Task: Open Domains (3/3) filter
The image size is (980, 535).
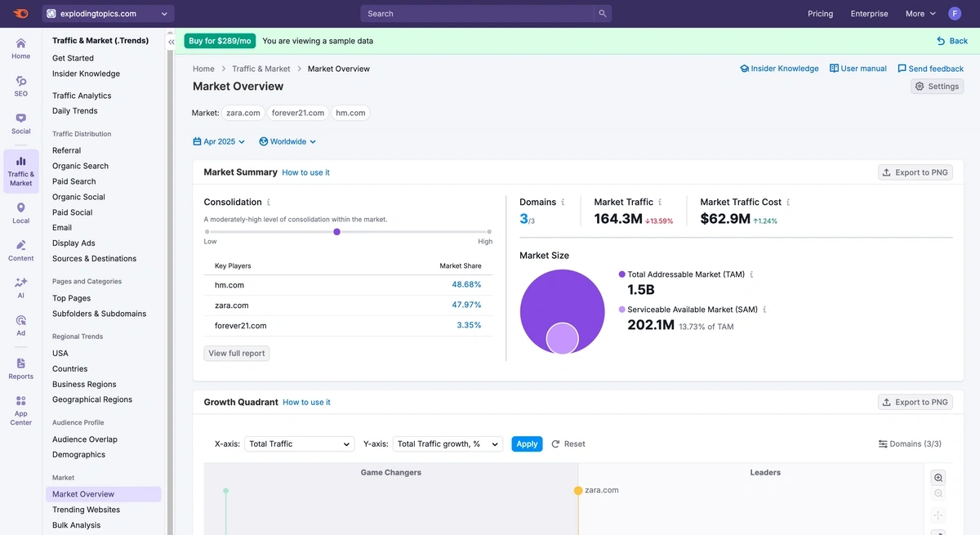Action: (x=910, y=444)
